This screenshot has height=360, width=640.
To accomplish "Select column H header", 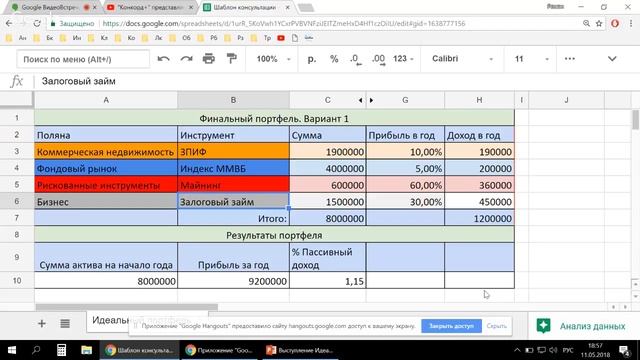I will (x=479, y=100).
